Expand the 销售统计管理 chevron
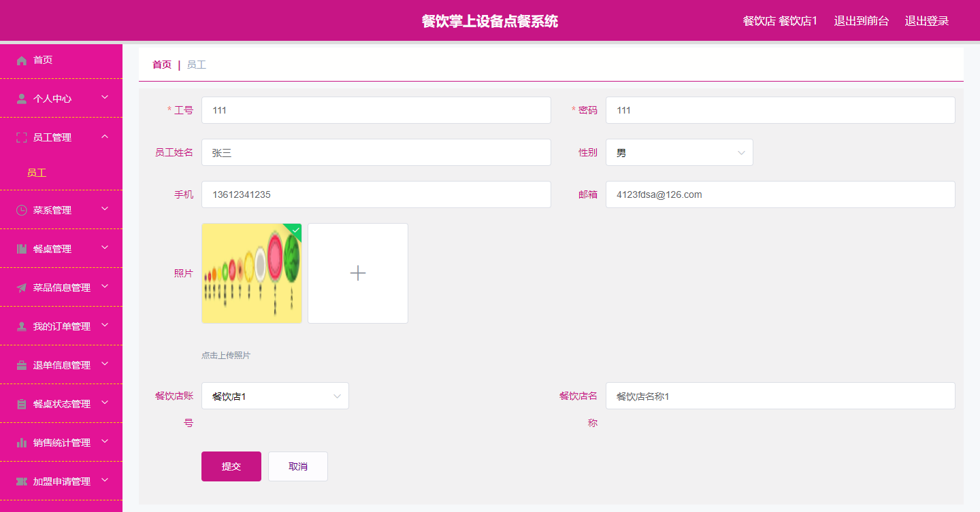 105,442
